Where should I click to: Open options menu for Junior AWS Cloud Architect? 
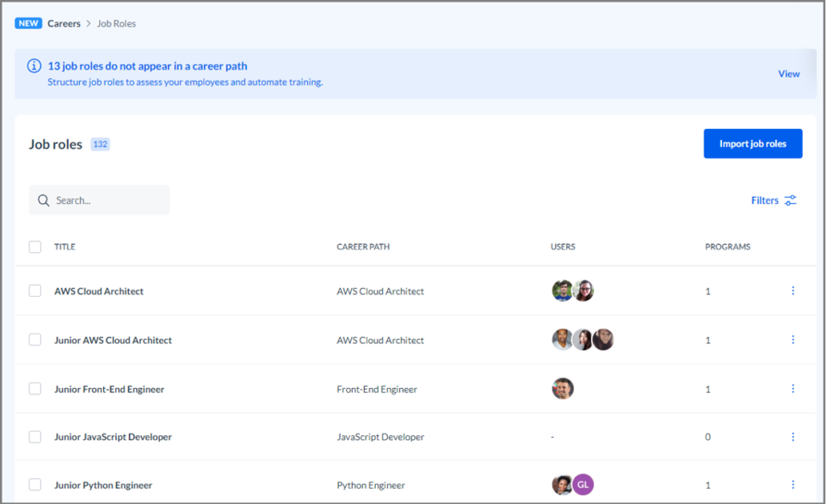coord(792,340)
